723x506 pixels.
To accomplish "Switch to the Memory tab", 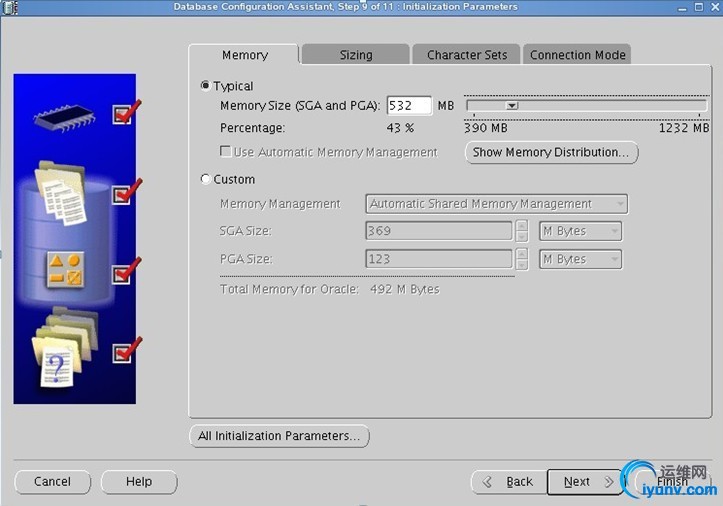I will coord(244,55).
